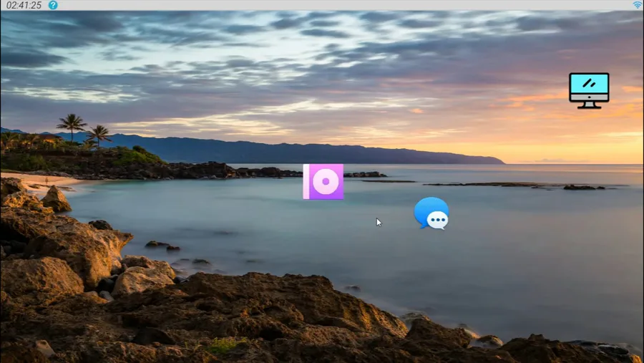Image resolution: width=644 pixels, height=363 pixels.
Task: Click the blue question mark help icon
Action: (x=53, y=5)
